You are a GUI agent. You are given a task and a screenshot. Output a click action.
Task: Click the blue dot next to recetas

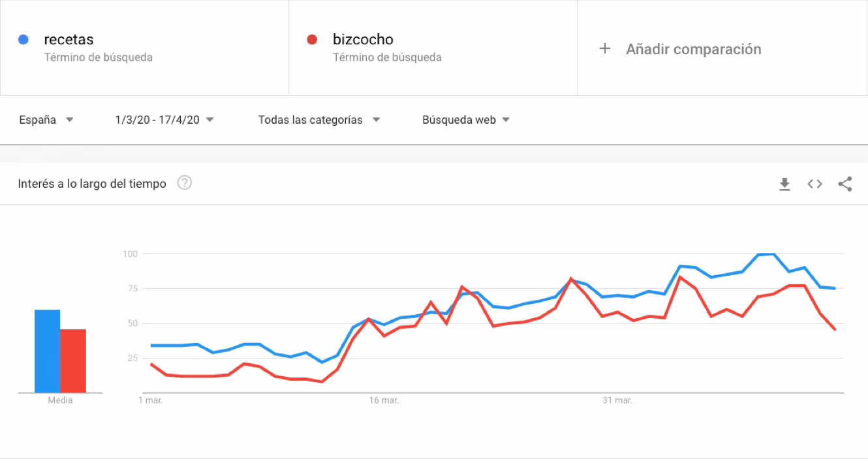tap(23, 40)
